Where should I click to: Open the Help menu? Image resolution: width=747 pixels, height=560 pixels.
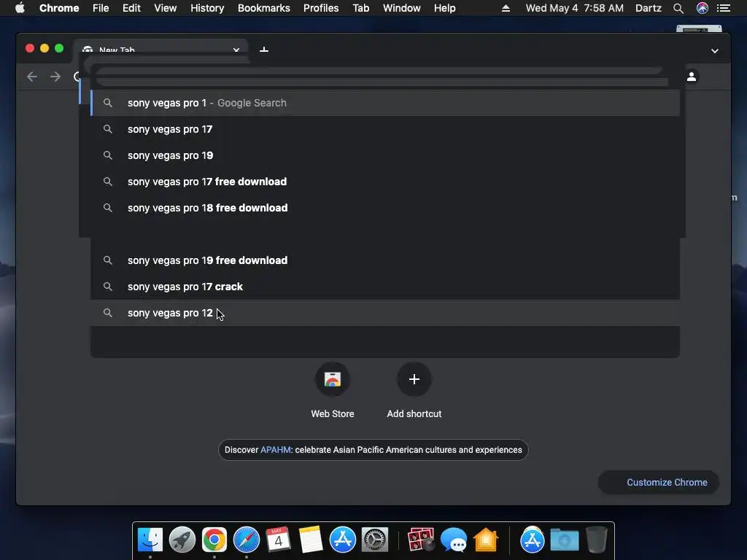444,8
